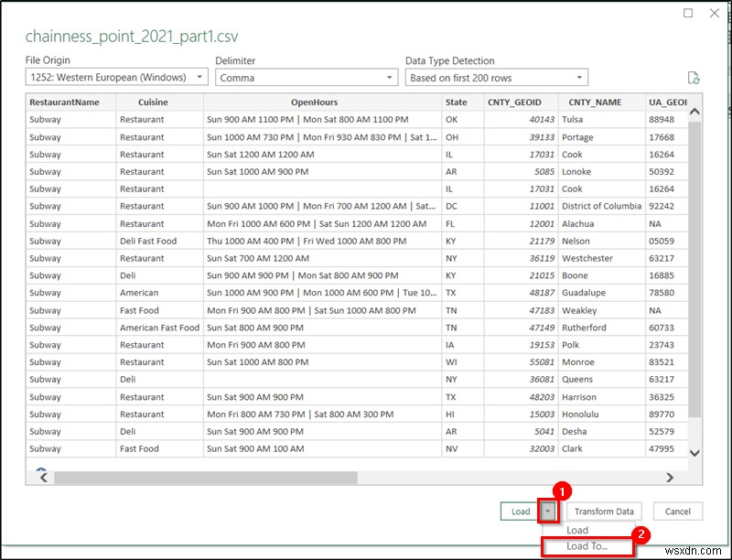Open the Data Type Detection dropdown
Viewport: 732px width, 560px height.
point(576,77)
